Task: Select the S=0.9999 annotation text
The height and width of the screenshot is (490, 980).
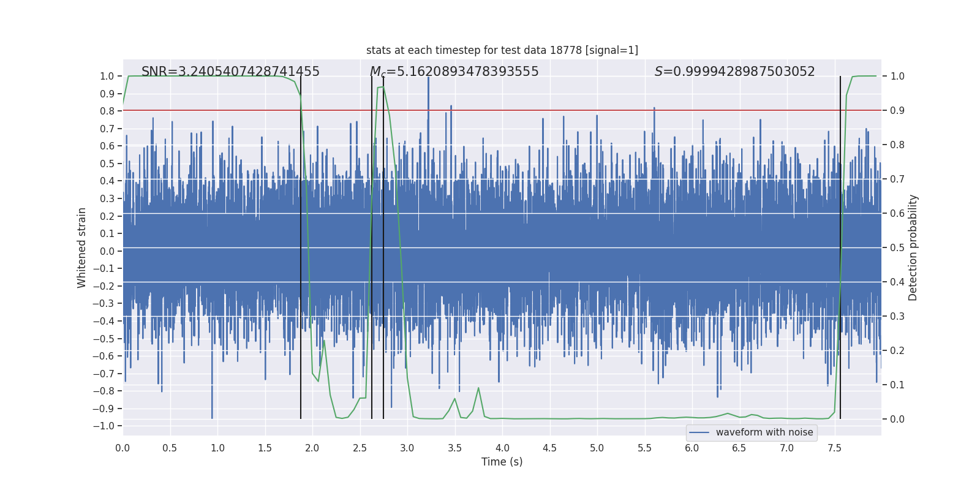Action: [x=734, y=72]
